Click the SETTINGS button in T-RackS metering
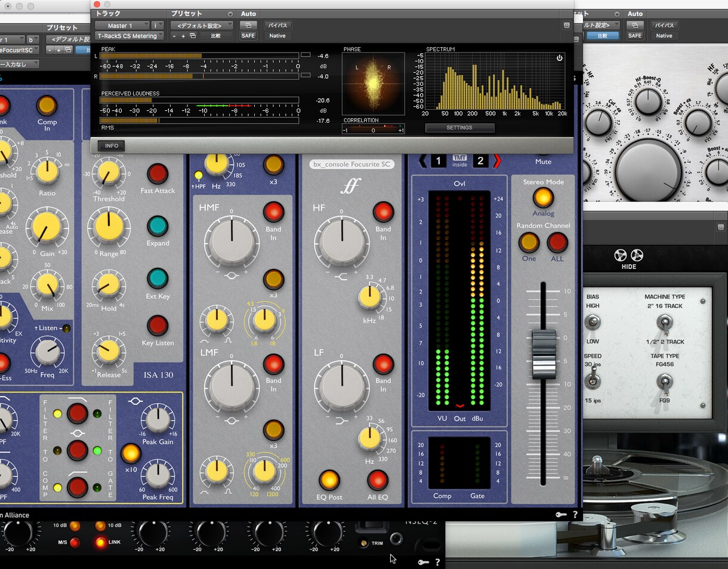728x569 pixels. (459, 128)
